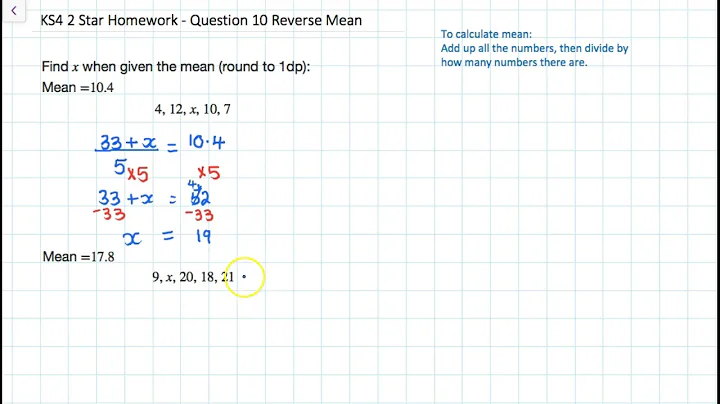Screen dimensions: 720x404
Task: Click 'how many numbers there are.' line
Action: coord(514,62)
